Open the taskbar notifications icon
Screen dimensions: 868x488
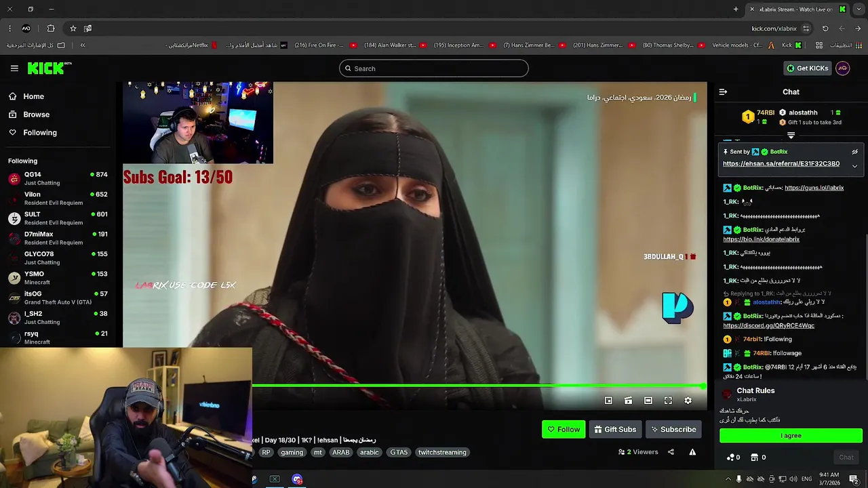[x=854, y=479]
